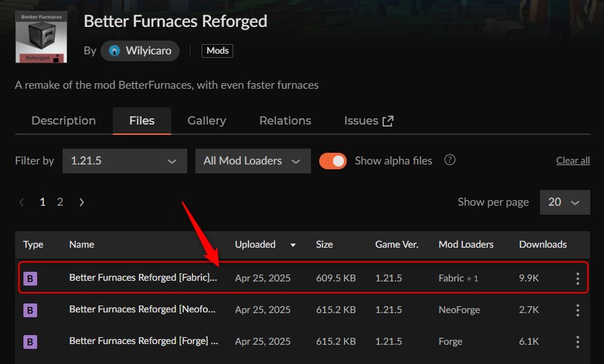Viewport: 604px width, 364px height.
Task: Open the three-dot menu for the Fabric file
Action: (577, 279)
